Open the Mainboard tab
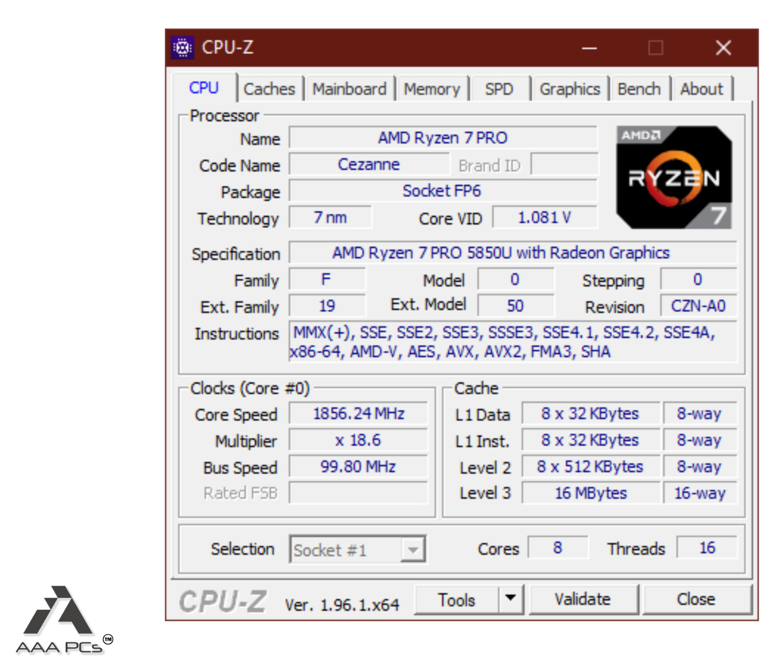This screenshot has height=672, width=784. coord(349,89)
